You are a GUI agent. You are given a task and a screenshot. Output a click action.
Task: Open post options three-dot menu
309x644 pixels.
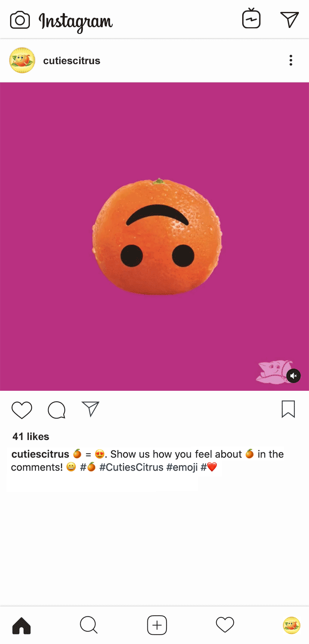(x=291, y=60)
